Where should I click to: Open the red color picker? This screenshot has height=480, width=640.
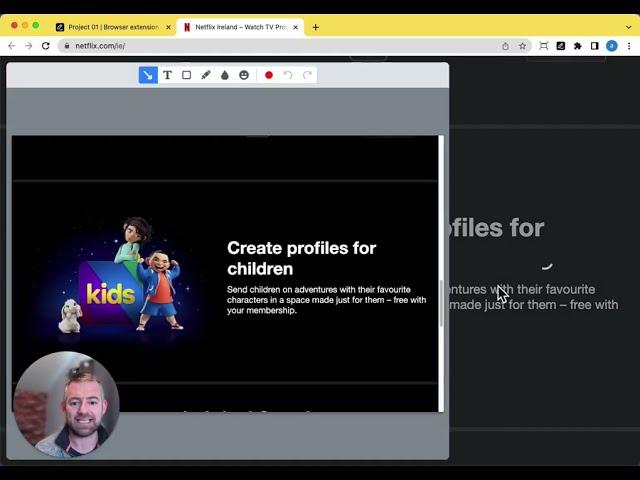pyautogui.click(x=269, y=75)
